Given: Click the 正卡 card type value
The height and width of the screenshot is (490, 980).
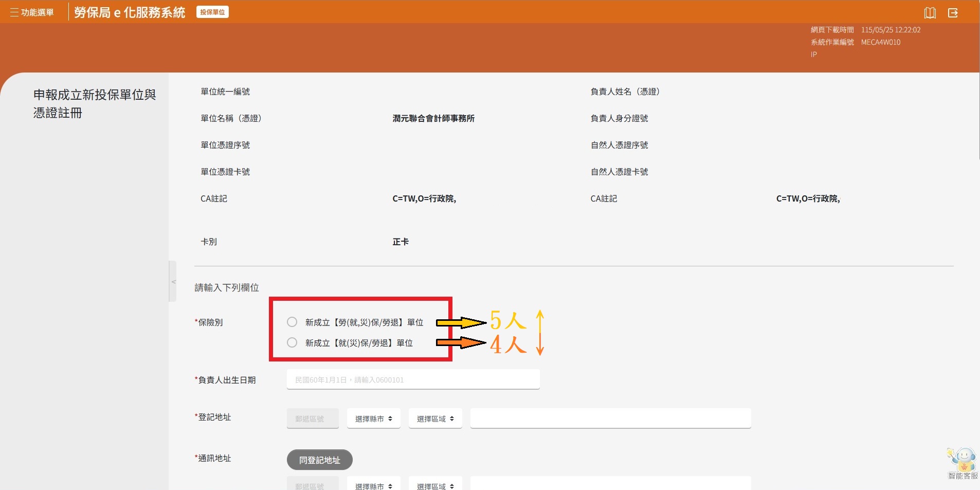Looking at the screenshot, I should 401,242.
